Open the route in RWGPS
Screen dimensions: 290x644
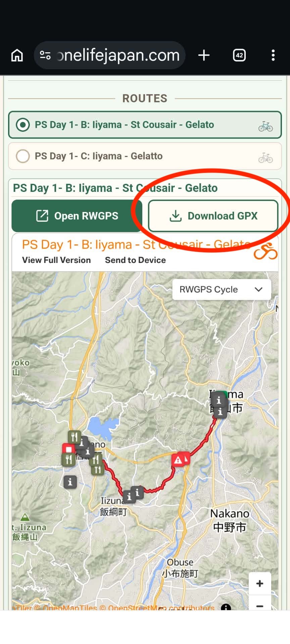tap(77, 216)
